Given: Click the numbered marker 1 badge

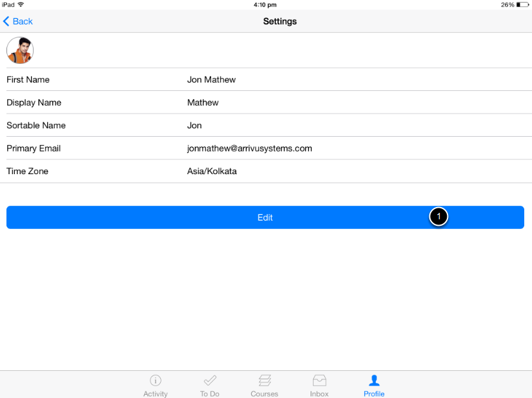Looking at the screenshot, I should coord(438,217).
